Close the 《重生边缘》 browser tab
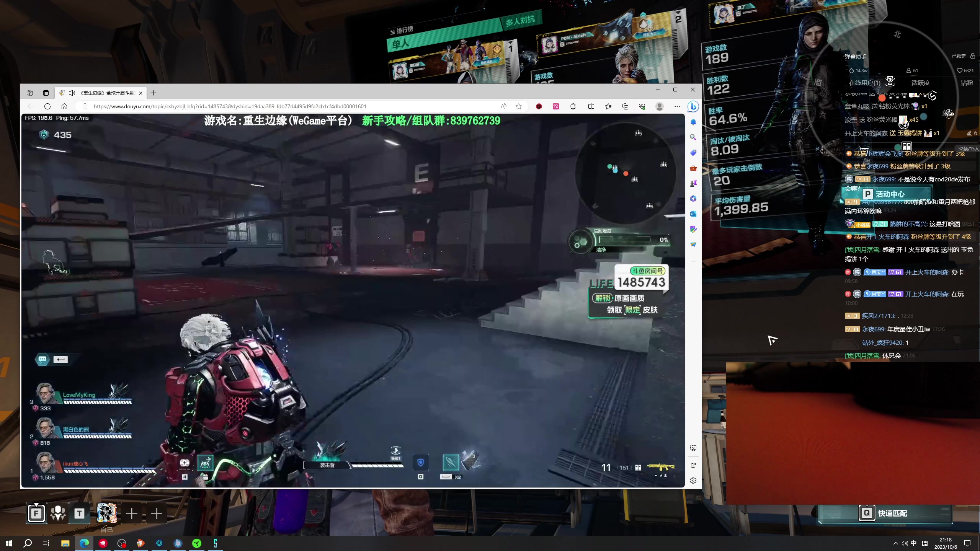This screenshot has width=980, height=551. [x=140, y=93]
